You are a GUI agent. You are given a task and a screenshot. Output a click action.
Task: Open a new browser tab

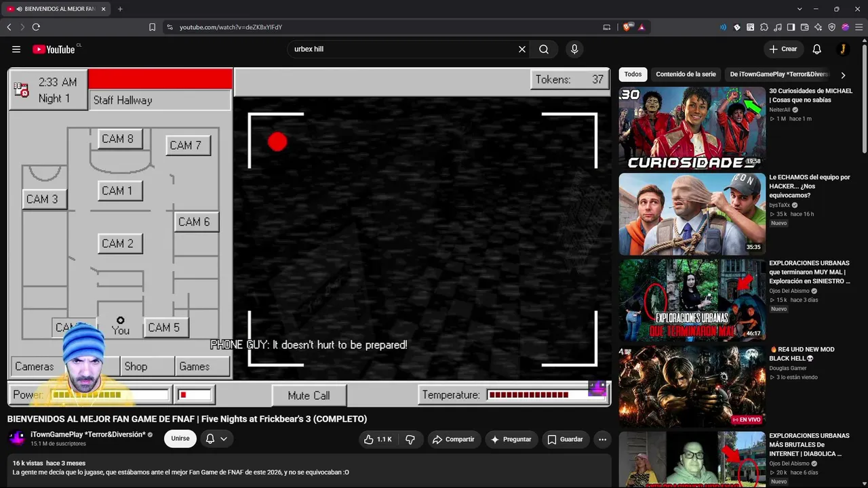tap(120, 9)
